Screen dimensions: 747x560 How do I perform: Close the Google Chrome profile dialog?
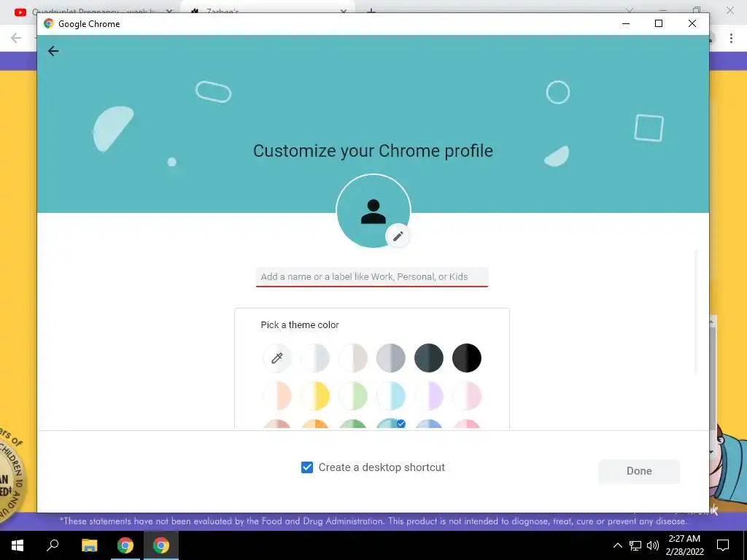pos(692,23)
